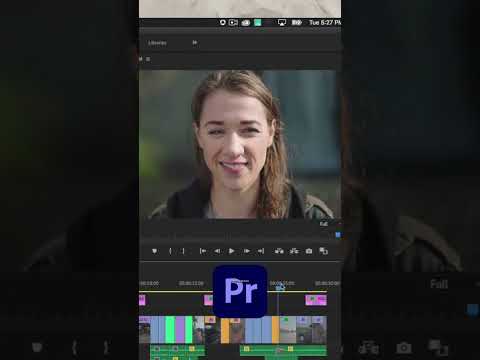Viewport: 480px width, 360px height.
Task: Step forward one frame
Action: 247,251
